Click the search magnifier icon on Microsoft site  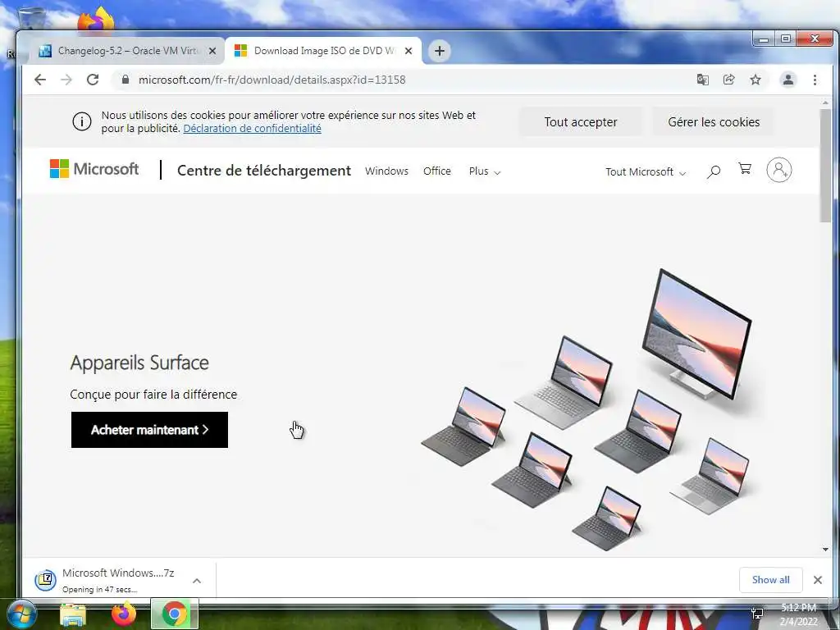(x=714, y=171)
